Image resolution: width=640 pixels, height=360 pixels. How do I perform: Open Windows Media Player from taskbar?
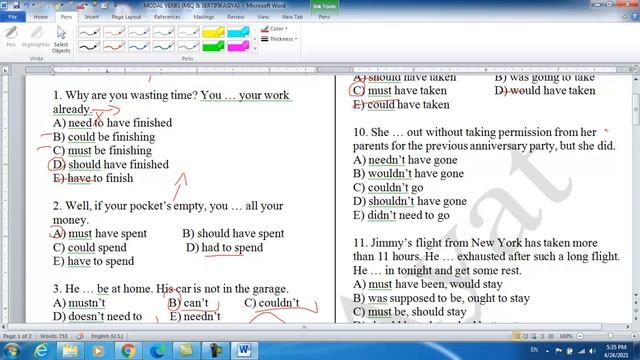coord(98,351)
